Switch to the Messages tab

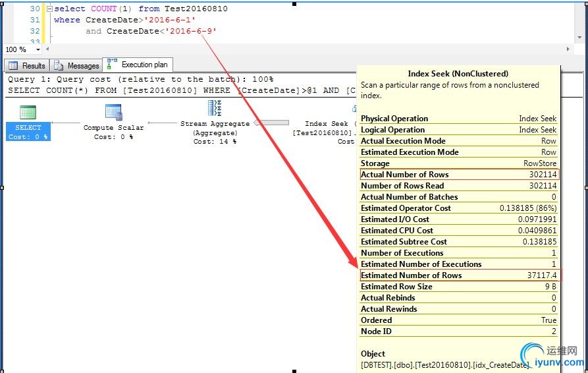pyautogui.click(x=76, y=65)
